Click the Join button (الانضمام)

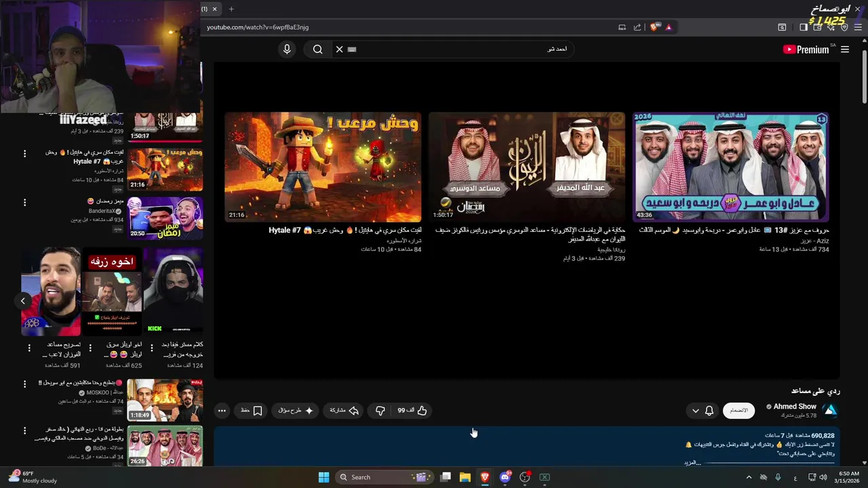pos(738,410)
